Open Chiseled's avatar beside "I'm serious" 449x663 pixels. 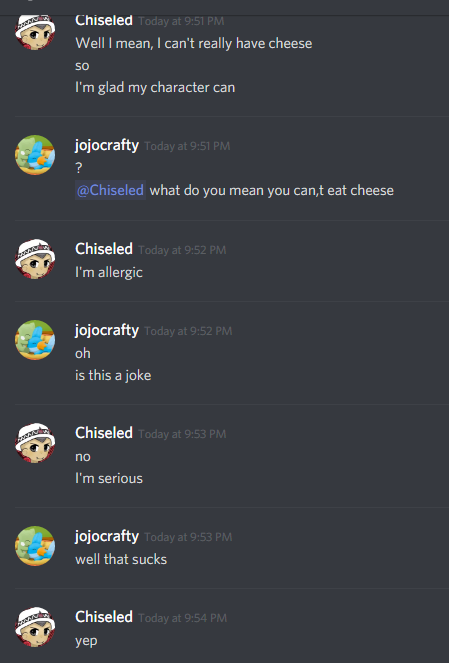click(x=35, y=443)
